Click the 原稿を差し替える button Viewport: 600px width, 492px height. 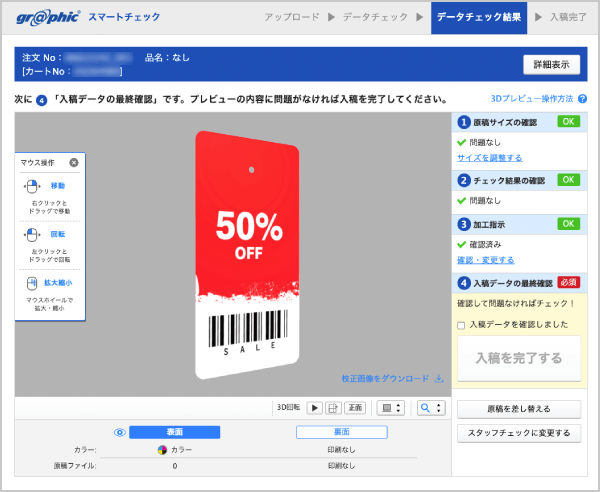click(x=519, y=409)
